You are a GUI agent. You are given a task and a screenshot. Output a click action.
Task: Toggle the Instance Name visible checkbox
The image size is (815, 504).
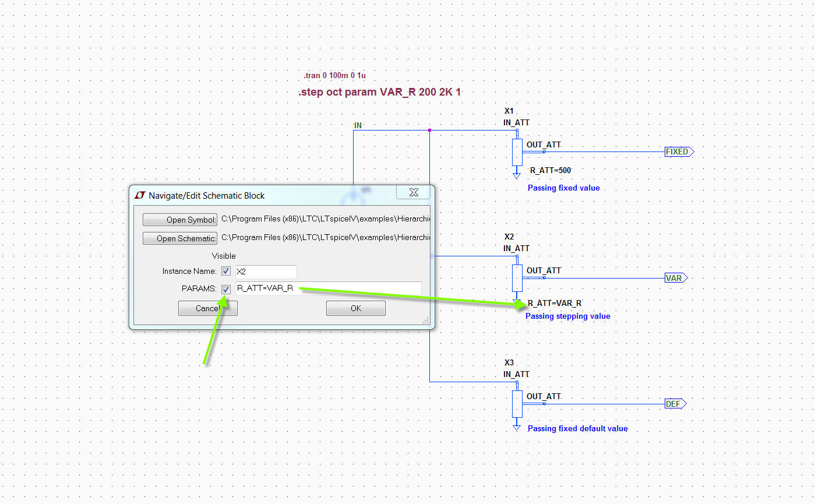click(x=226, y=271)
